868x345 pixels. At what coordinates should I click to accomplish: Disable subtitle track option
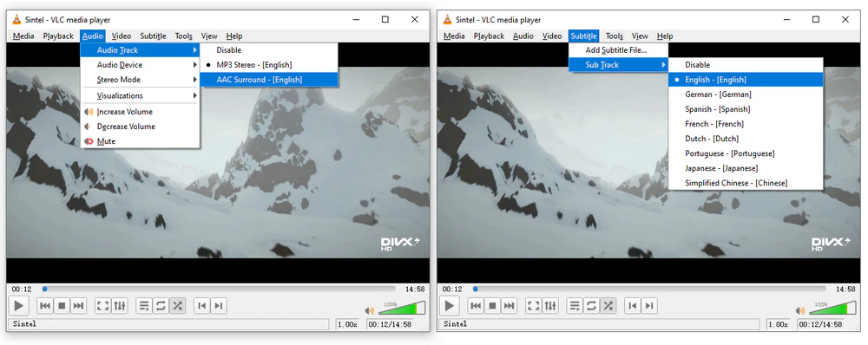[746, 65]
